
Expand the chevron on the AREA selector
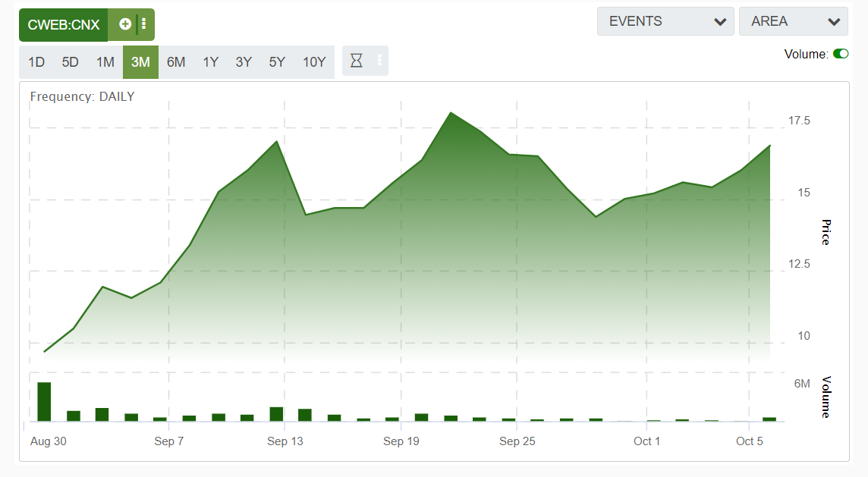[832, 21]
